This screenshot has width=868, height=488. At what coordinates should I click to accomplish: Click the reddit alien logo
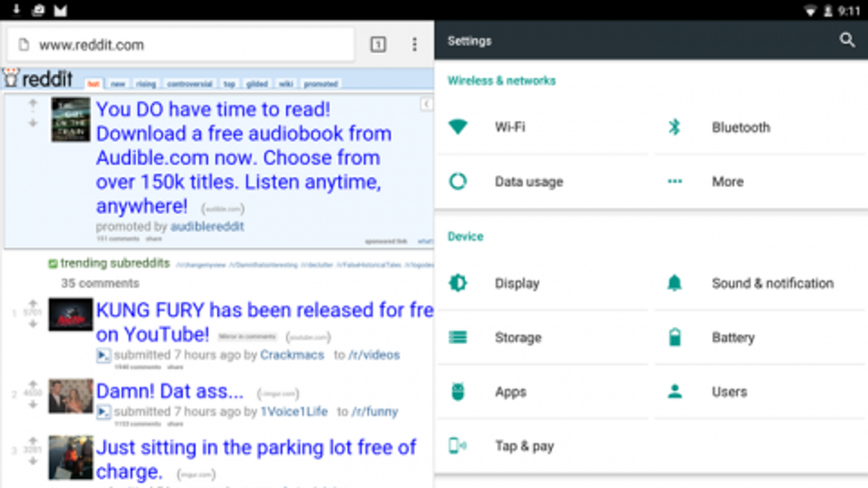point(12,79)
